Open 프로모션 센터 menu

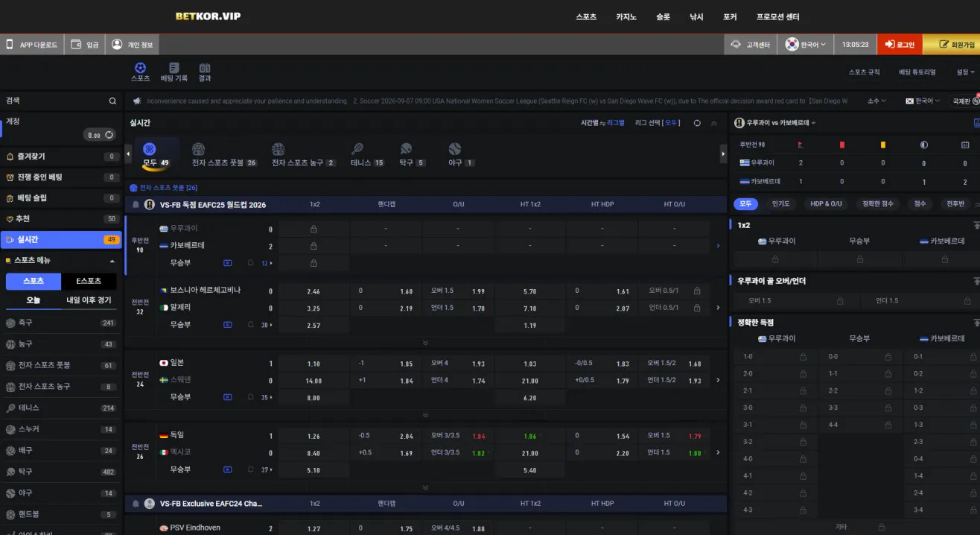[x=777, y=17]
